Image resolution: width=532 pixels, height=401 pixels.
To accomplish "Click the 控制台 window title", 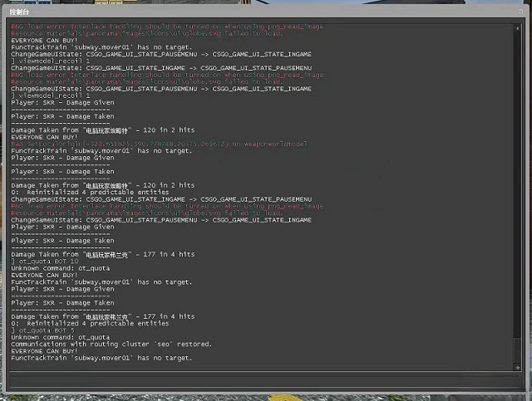I will (x=19, y=12).
